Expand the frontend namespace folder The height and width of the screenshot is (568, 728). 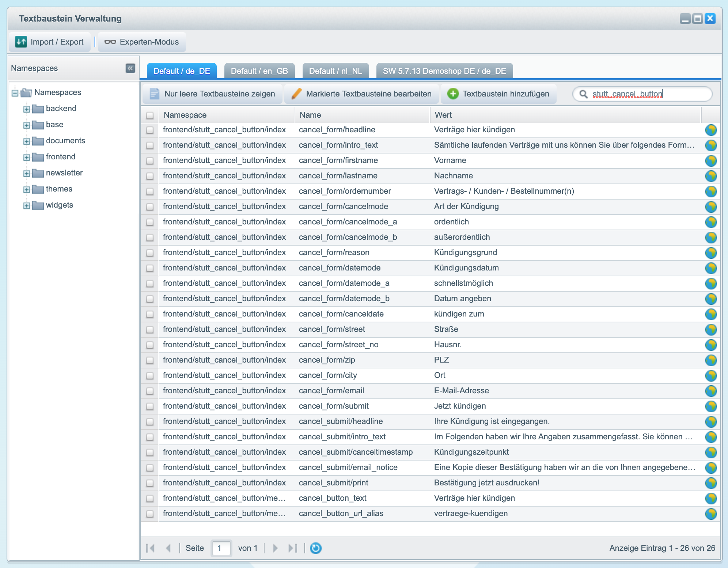pyautogui.click(x=27, y=158)
